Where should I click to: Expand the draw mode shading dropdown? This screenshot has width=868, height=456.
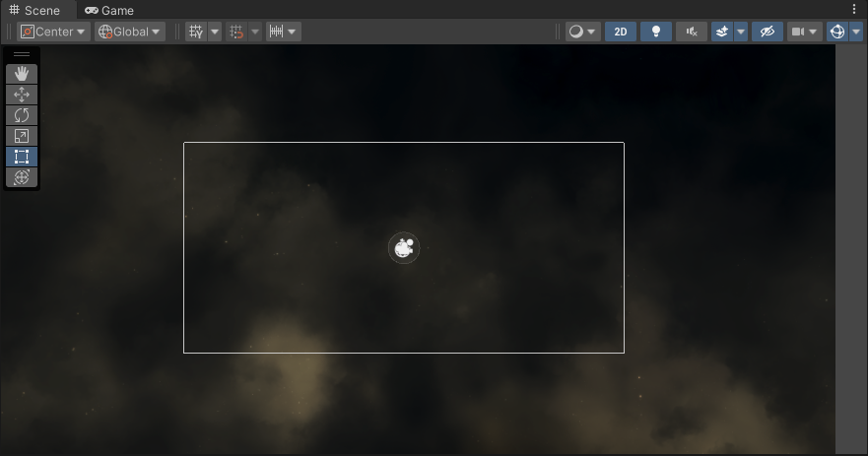[x=582, y=32]
